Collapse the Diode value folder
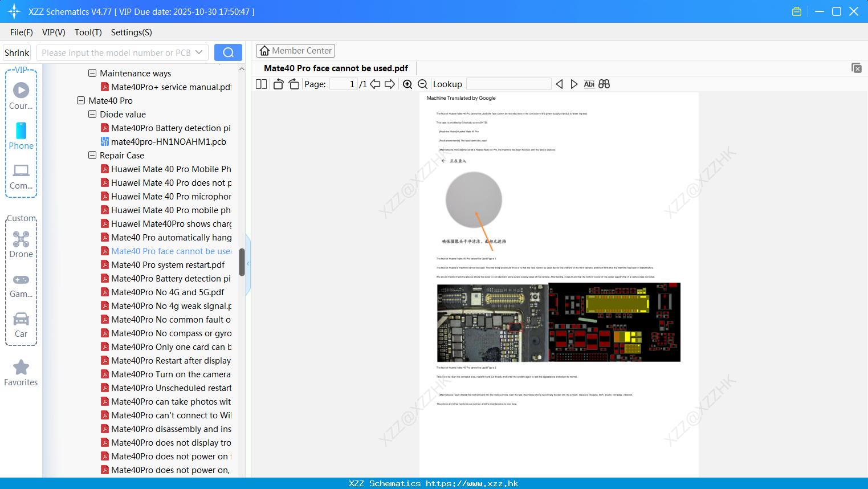This screenshot has height=489, width=868. coord(92,114)
